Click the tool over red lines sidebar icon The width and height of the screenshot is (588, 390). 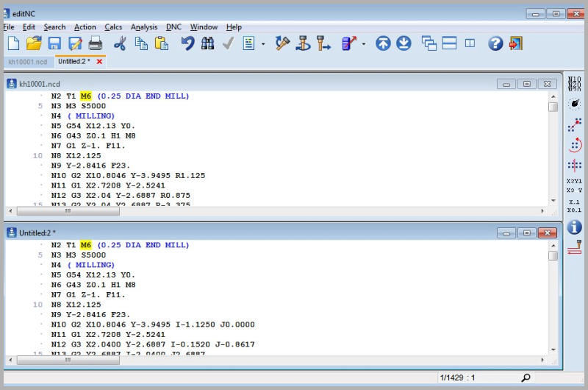pos(574,248)
